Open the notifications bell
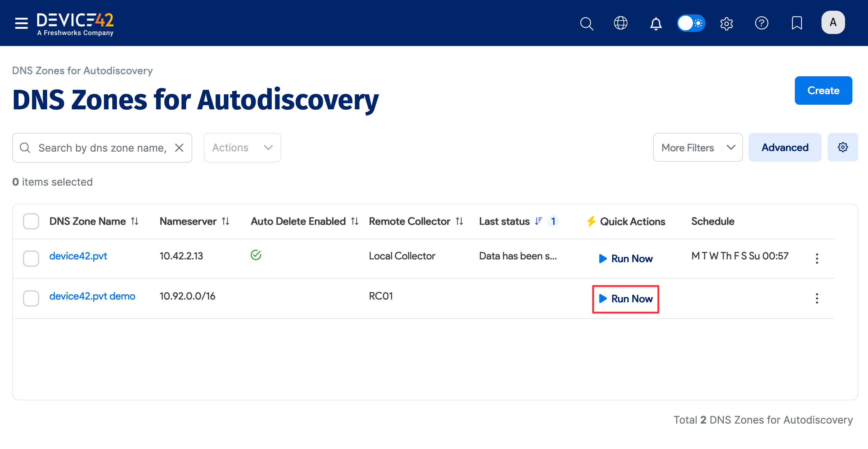This screenshot has width=868, height=449. pyautogui.click(x=656, y=23)
